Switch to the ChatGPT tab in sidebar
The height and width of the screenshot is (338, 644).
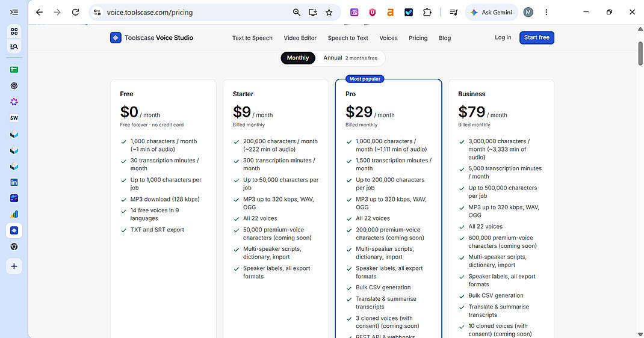tap(14, 86)
